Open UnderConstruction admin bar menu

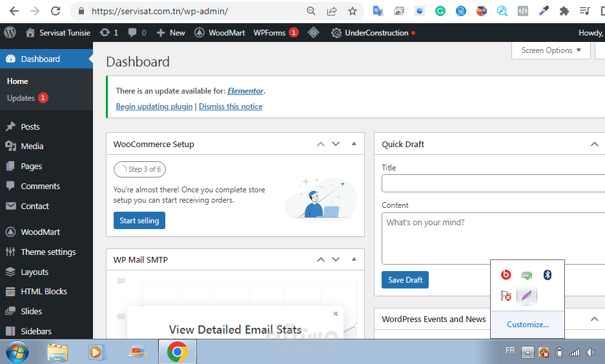[373, 33]
